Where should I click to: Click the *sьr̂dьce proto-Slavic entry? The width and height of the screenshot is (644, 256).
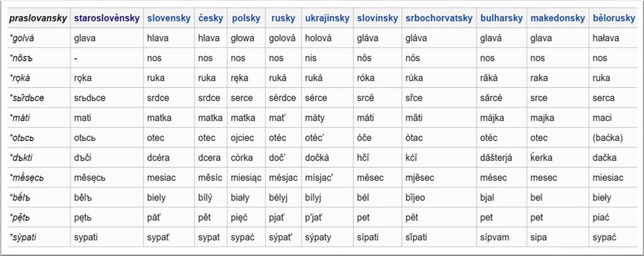pyautogui.click(x=27, y=98)
